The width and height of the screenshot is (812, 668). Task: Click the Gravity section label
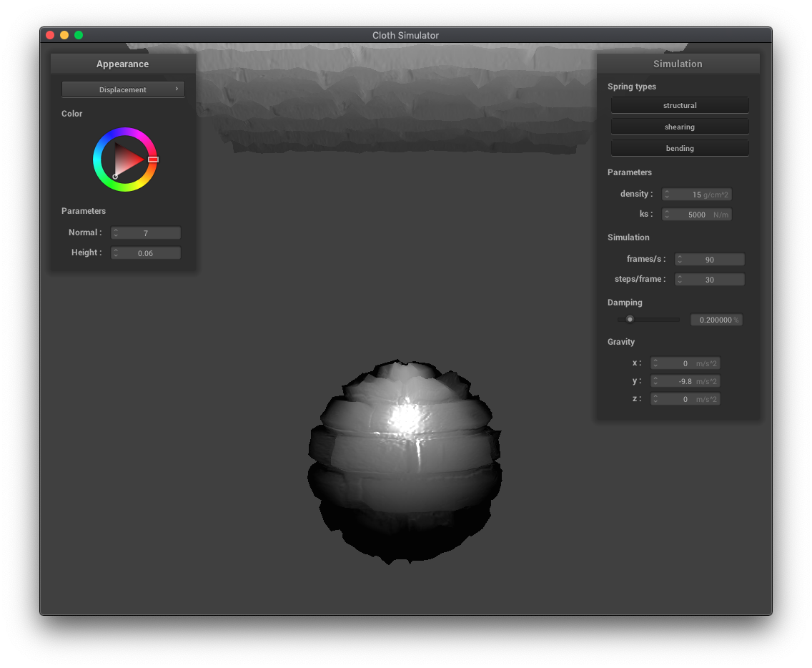click(x=621, y=342)
